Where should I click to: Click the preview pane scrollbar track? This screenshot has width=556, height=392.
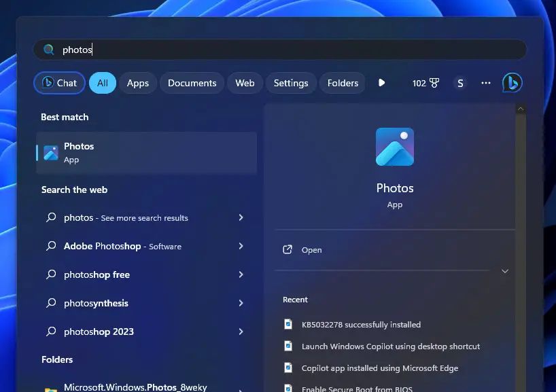(521, 252)
